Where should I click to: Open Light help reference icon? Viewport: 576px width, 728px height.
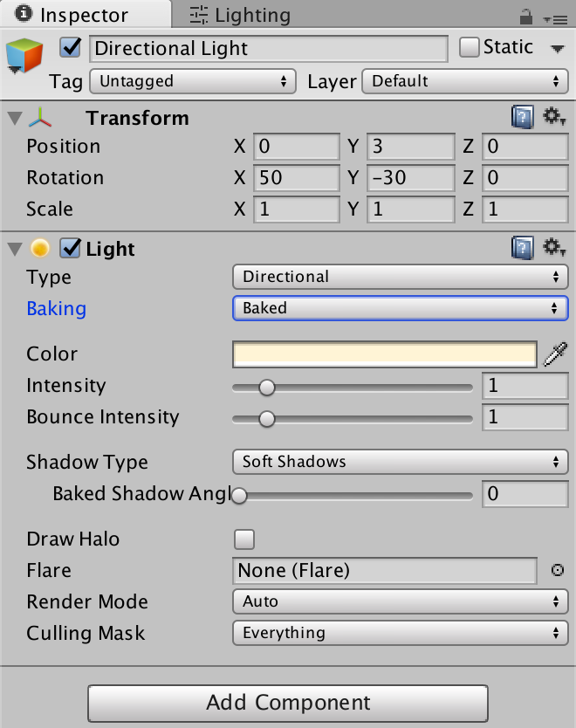point(523,247)
